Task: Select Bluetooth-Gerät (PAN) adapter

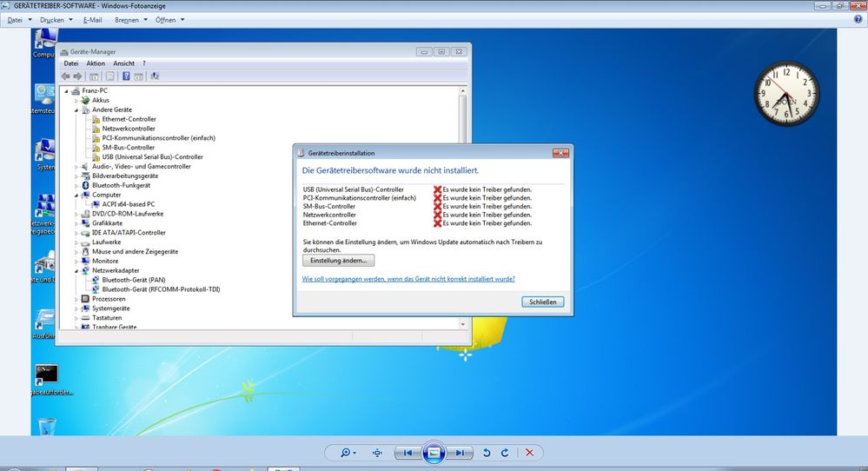Action: 134,280
